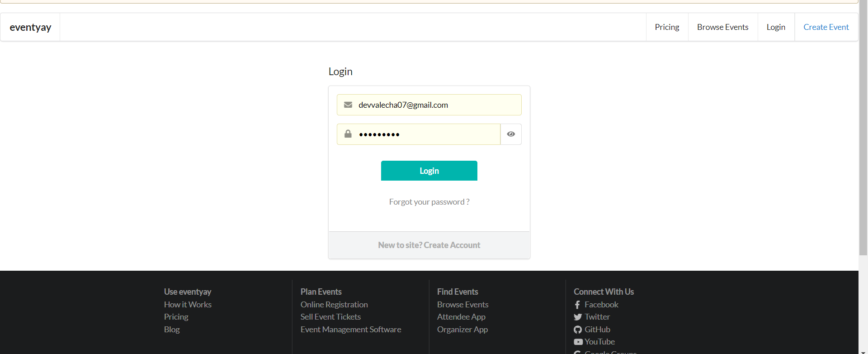Open the Blog footer link

[172, 330]
